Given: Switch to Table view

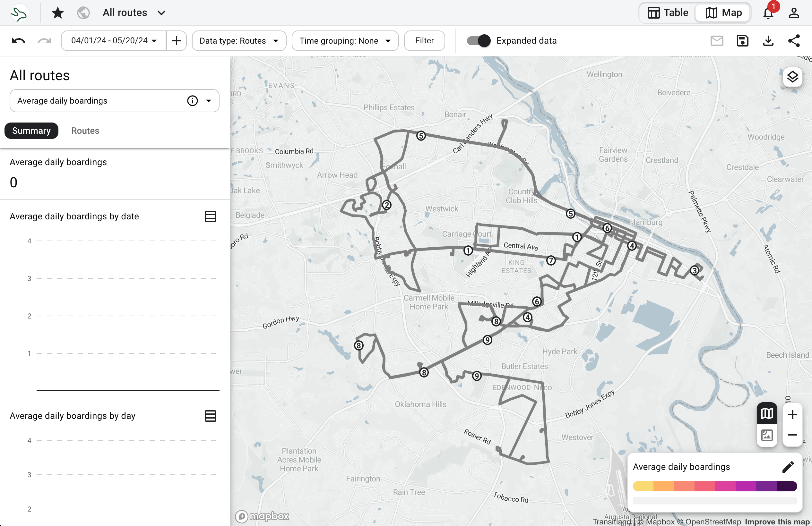Looking at the screenshot, I should coord(668,13).
